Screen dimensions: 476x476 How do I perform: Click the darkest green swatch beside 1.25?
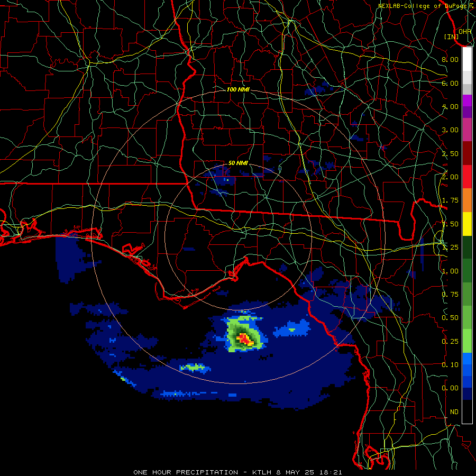(x=467, y=248)
